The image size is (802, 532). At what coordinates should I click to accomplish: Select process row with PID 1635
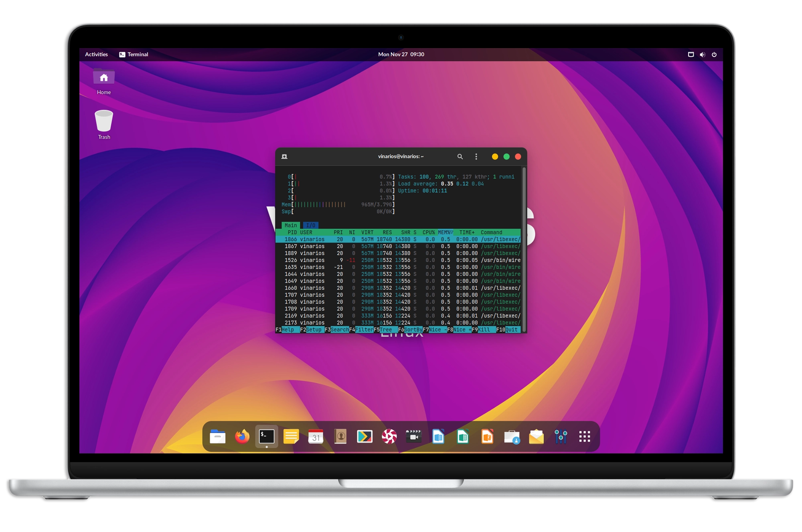point(398,267)
